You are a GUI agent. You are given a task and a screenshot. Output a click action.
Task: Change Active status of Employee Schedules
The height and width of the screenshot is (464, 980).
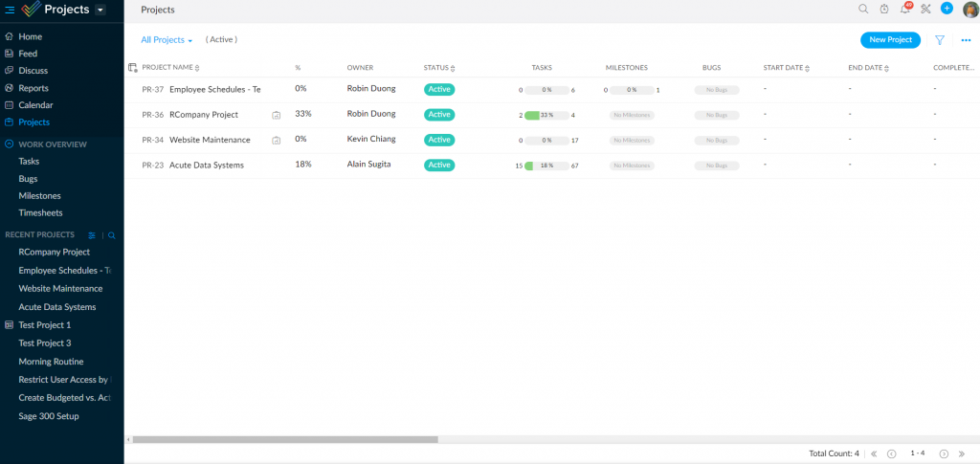[439, 89]
